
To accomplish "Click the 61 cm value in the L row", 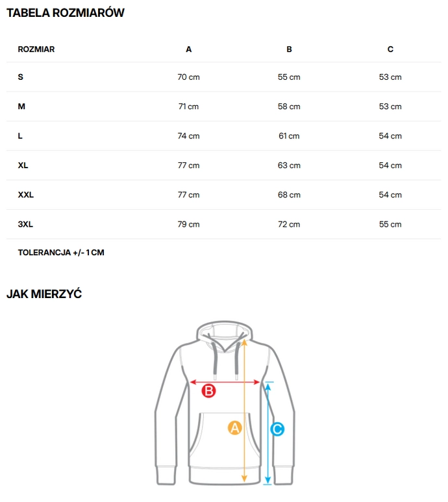I will point(290,136).
